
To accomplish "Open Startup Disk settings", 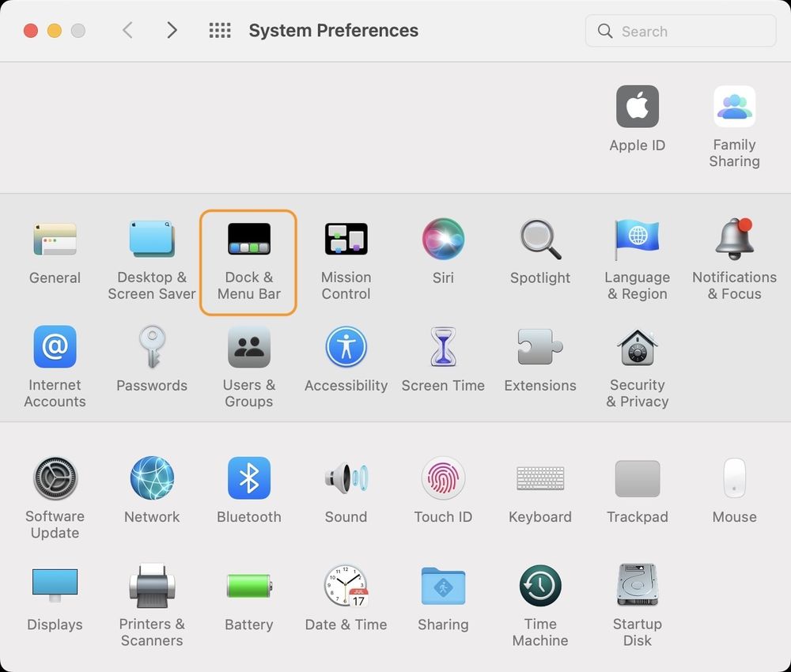I will pyautogui.click(x=638, y=586).
